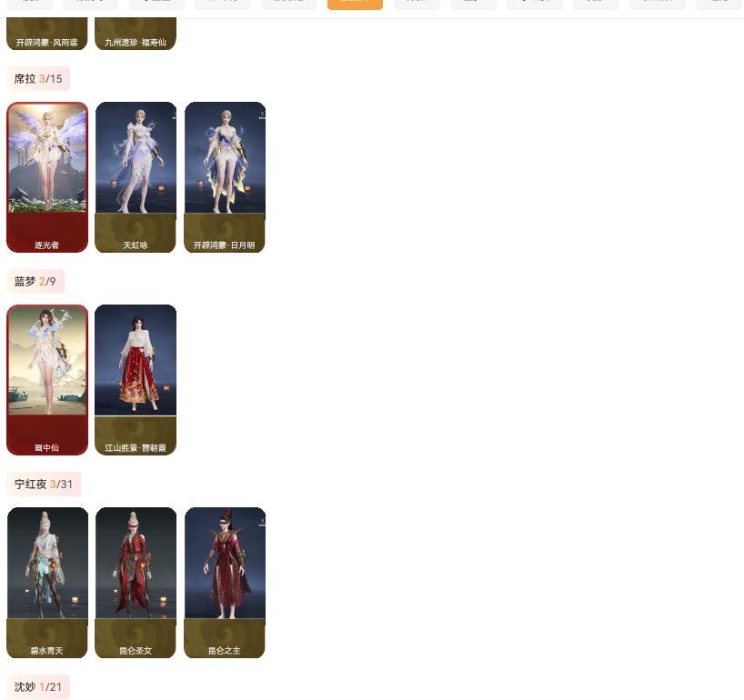Open the second grey tab after the orange tab

tap(473, 4)
